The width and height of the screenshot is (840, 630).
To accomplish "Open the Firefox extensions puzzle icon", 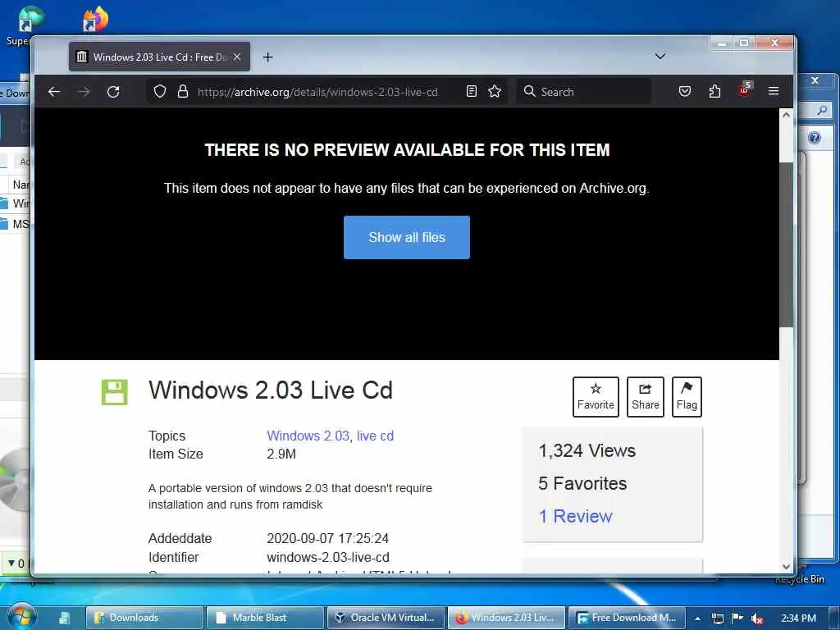I will tap(714, 92).
